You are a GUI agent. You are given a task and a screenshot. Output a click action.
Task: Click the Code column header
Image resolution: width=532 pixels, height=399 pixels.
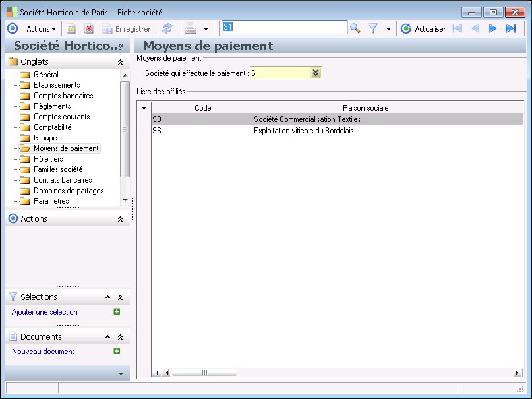pyautogui.click(x=203, y=108)
